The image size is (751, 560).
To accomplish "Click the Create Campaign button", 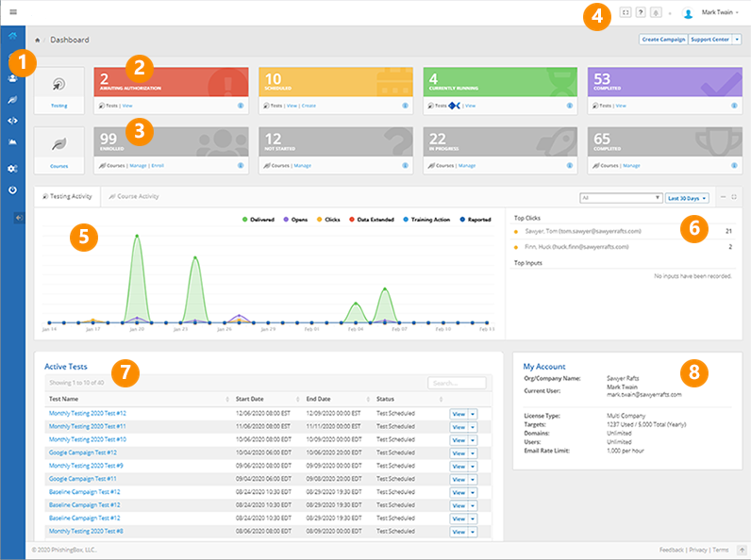I will click(x=663, y=40).
